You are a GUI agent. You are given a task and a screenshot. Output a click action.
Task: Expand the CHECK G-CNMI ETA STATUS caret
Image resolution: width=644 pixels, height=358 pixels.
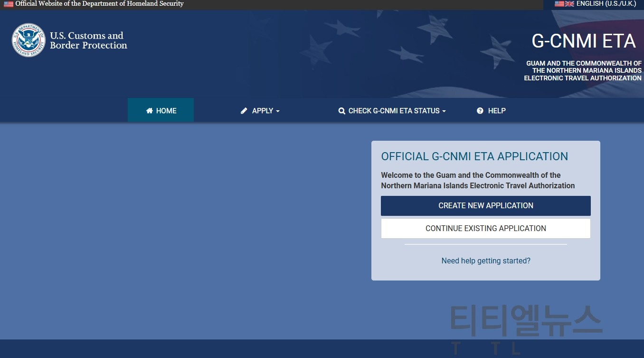(444, 111)
